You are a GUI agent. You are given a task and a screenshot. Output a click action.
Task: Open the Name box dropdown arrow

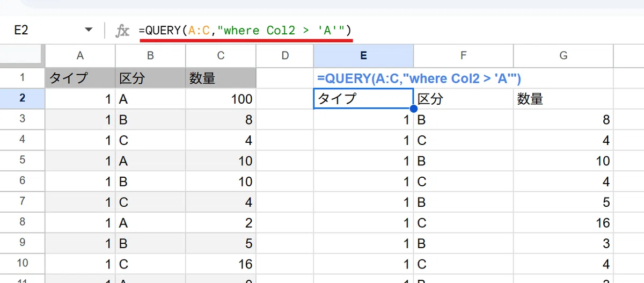click(89, 31)
